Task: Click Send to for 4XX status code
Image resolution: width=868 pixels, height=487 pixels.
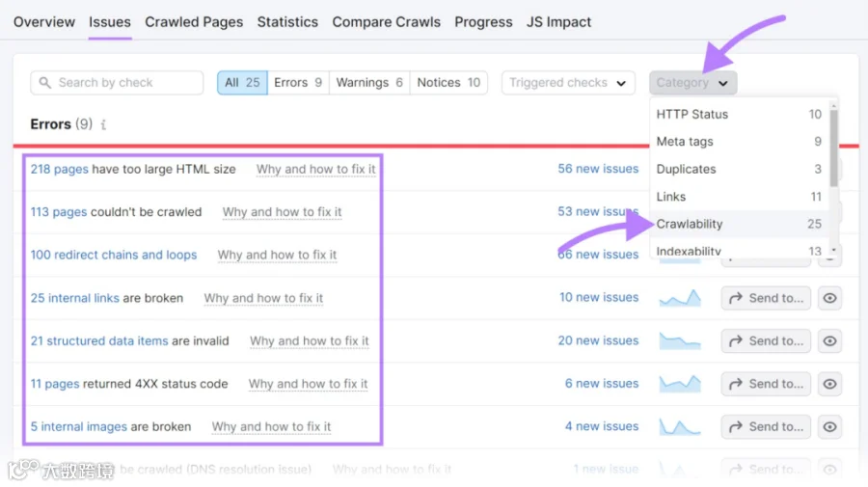Action: pos(766,384)
